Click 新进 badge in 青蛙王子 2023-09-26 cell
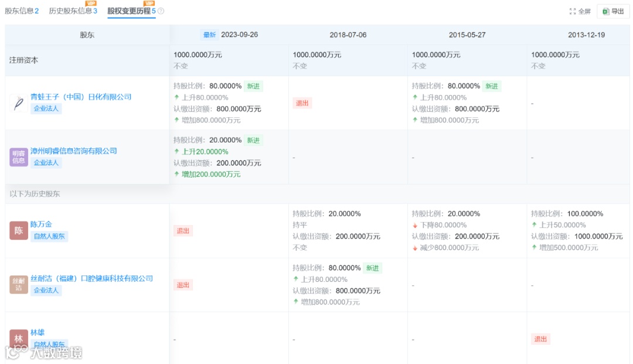Image resolution: width=633 pixels, height=364 pixels. [x=254, y=86]
